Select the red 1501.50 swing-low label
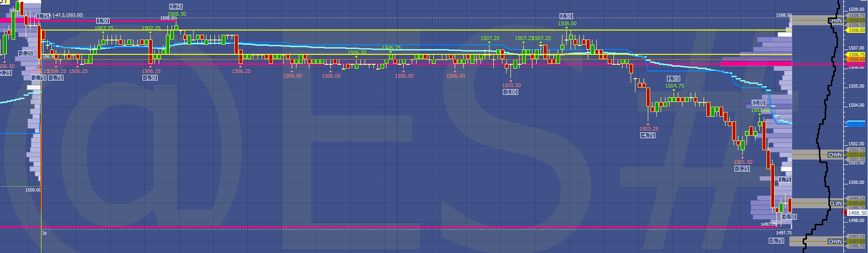This screenshot has height=253, width=868. coord(743,162)
